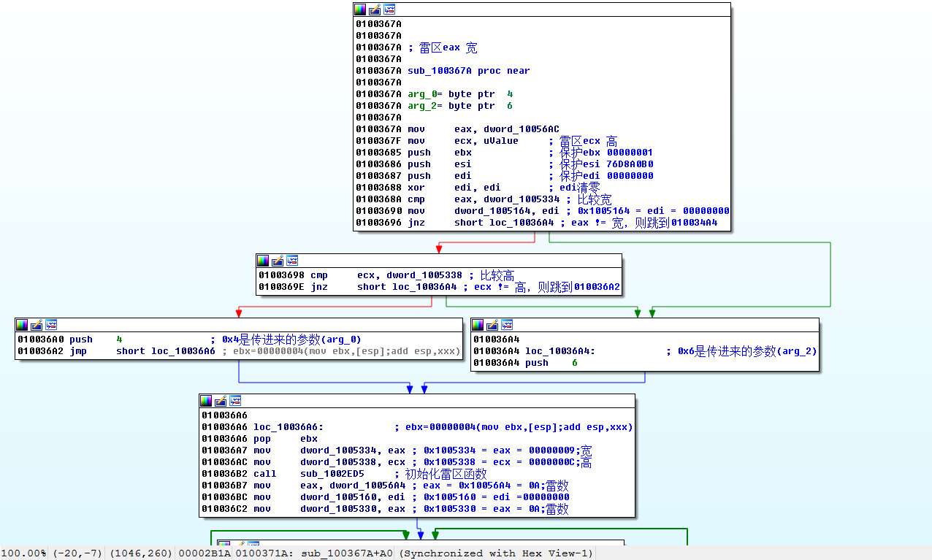Screen dimensions: 932x560
Task: Click 'mov dword_1005330, eax' instruction
Action: [x=329, y=509]
